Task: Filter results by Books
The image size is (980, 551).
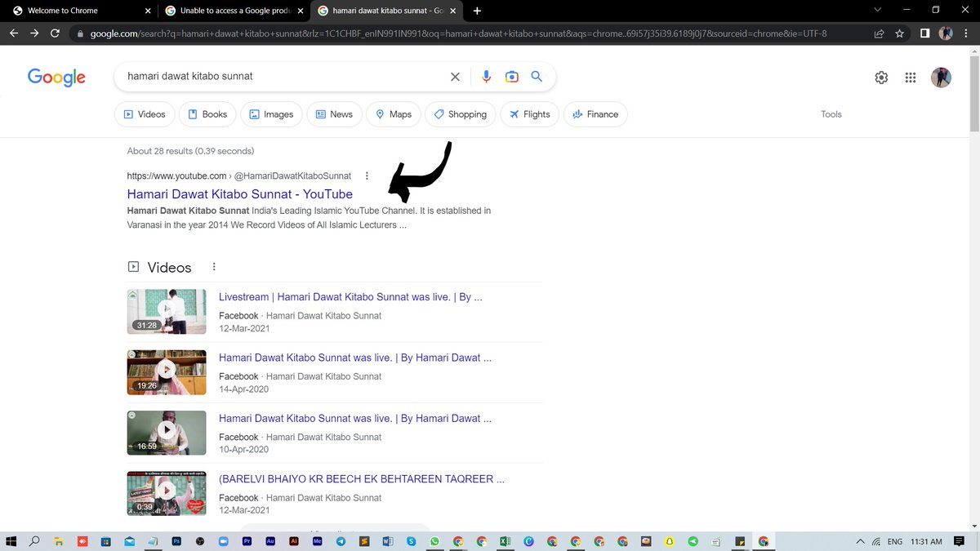Action: [207, 114]
